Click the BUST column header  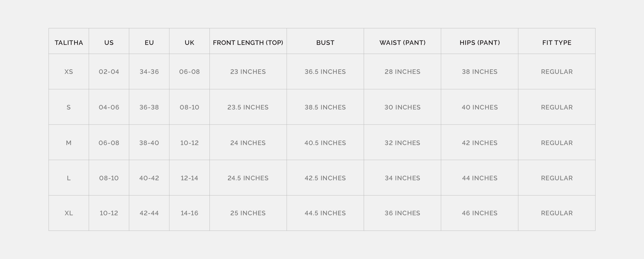point(325,43)
